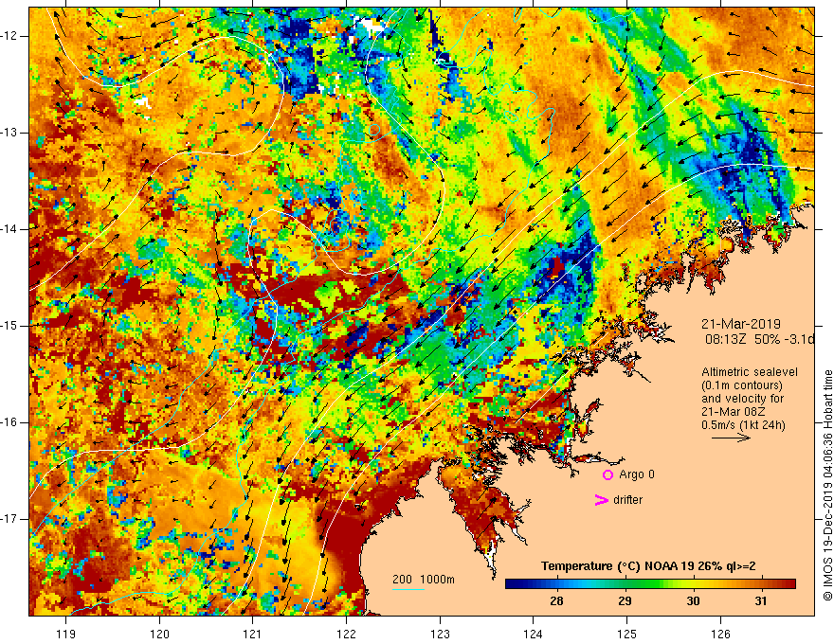Click the -14 latitude axis label

pos(9,229)
